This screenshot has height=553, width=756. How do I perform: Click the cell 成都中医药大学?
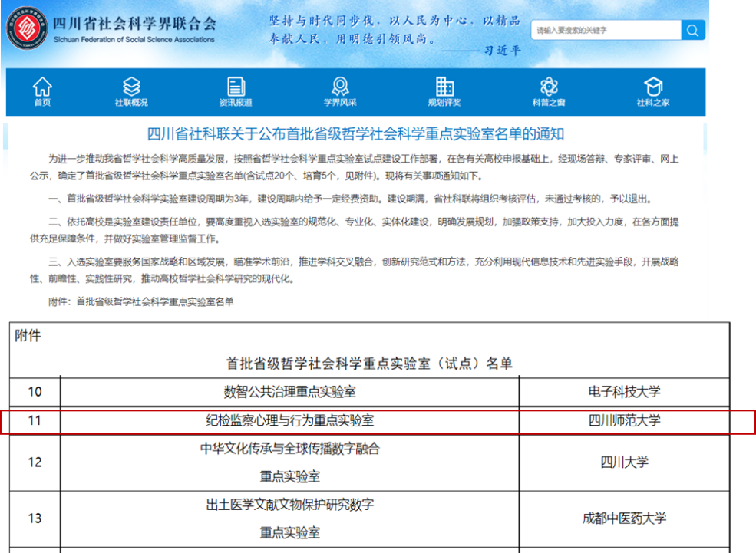coord(625,518)
